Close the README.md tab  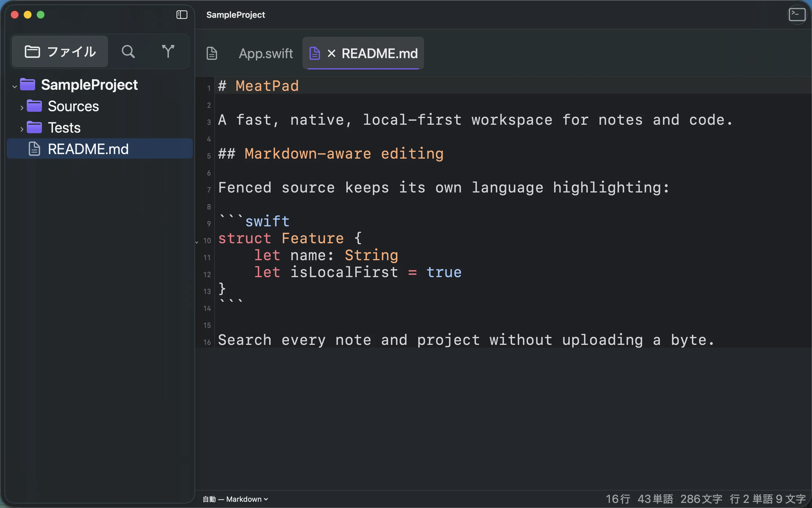[331, 53]
